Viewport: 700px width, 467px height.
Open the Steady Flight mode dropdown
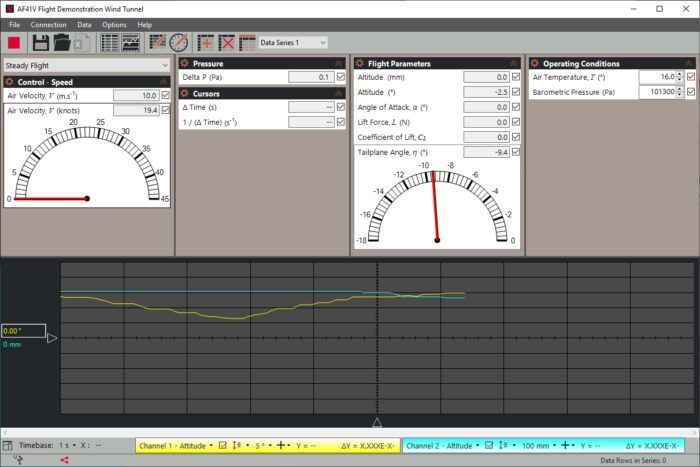[x=87, y=65]
